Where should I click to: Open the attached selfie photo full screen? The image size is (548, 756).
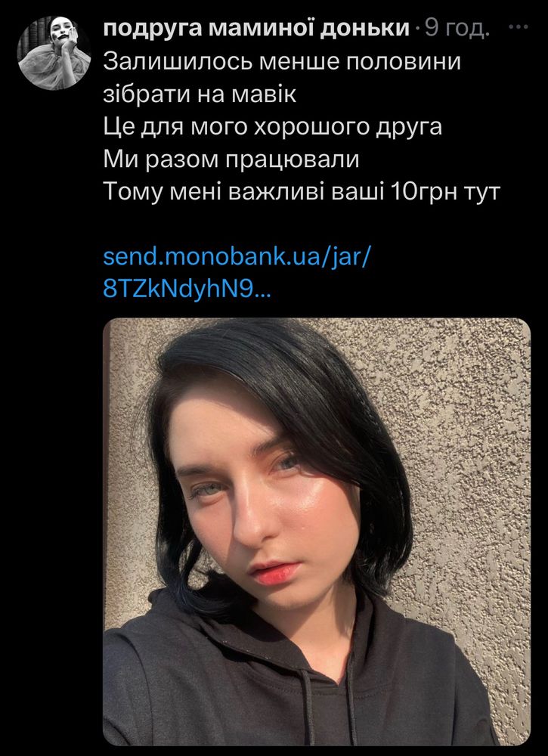[317, 531]
